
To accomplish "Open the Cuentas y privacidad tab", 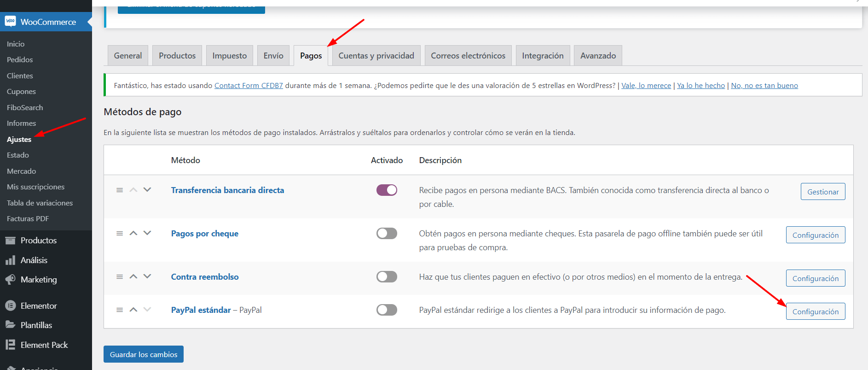I will [x=376, y=55].
